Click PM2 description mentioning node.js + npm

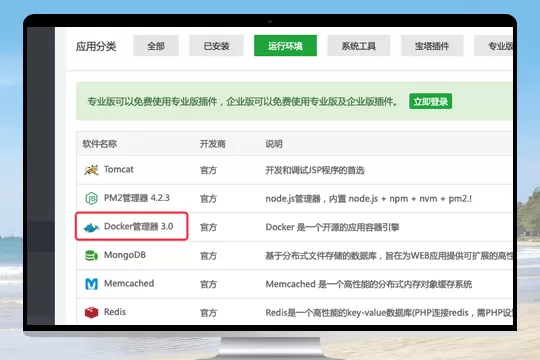click(x=368, y=199)
